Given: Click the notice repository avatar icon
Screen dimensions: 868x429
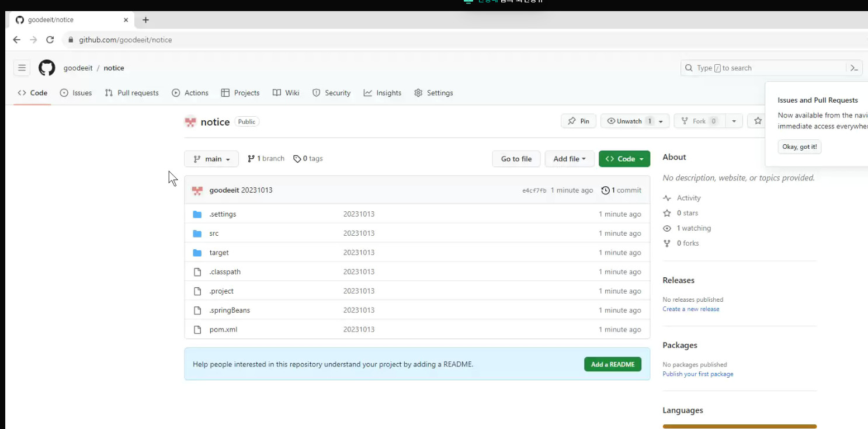Looking at the screenshot, I should [190, 122].
